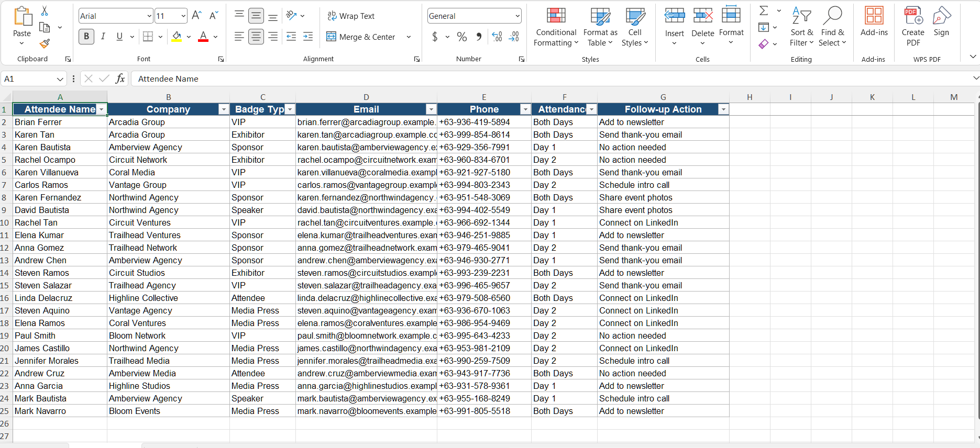This screenshot has height=448, width=980.
Task: Click the Decrease Font Size icon
Action: point(214,16)
